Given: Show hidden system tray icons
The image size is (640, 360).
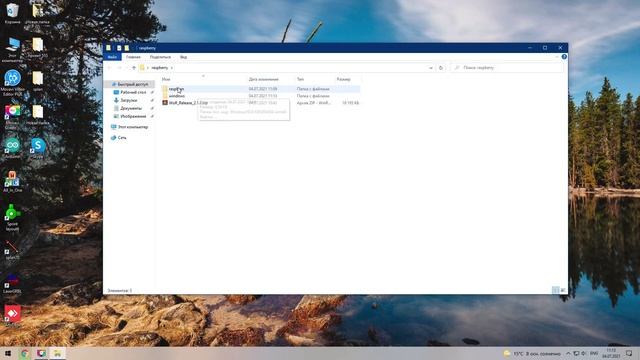Looking at the screenshot, I should [568, 353].
